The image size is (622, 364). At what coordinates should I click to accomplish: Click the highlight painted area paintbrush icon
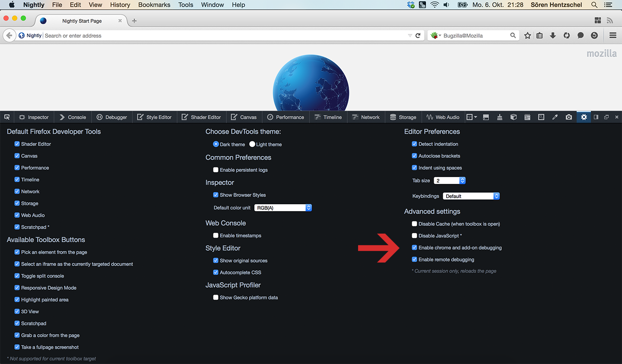coord(500,117)
